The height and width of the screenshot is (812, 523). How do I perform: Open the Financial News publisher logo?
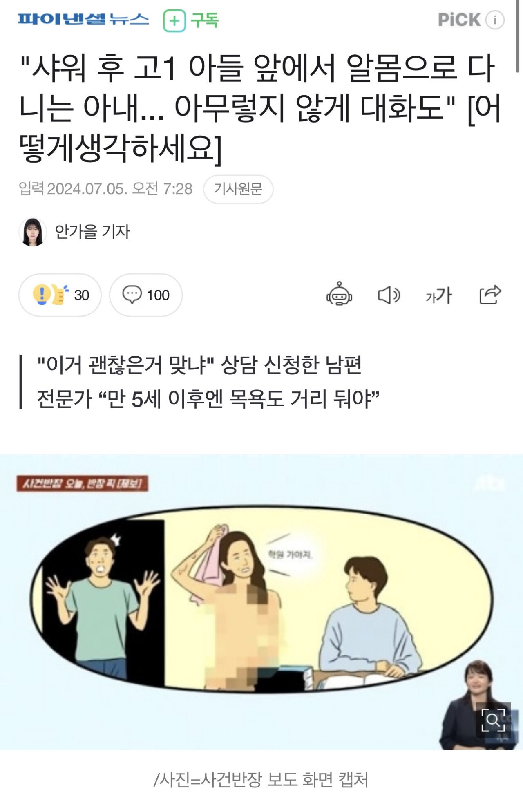pos(83,19)
